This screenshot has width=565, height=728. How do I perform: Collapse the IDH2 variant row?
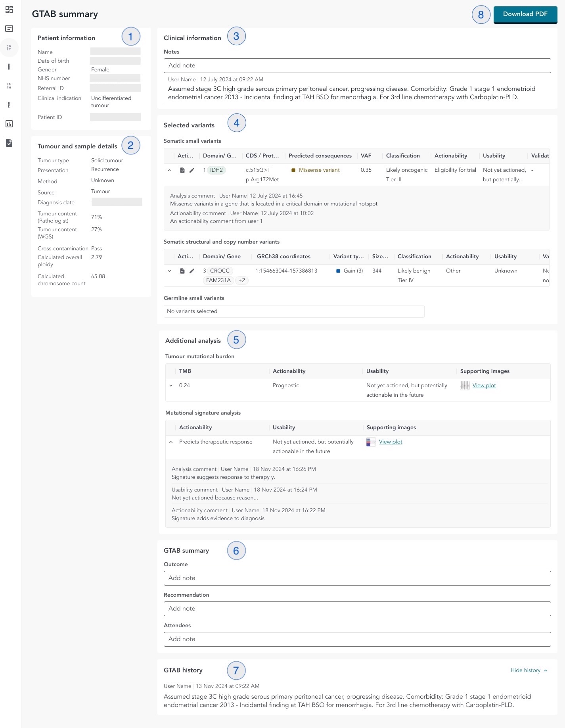170,170
